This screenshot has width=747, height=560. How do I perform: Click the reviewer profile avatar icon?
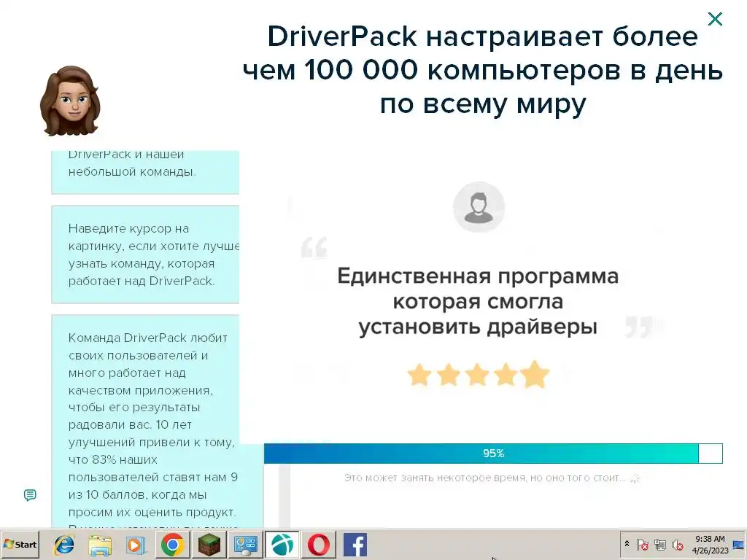tap(479, 207)
